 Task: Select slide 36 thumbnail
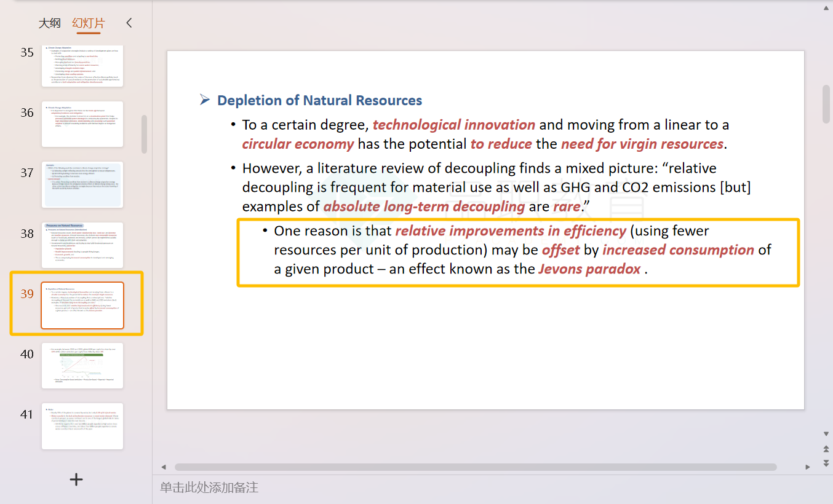pos(82,124)
